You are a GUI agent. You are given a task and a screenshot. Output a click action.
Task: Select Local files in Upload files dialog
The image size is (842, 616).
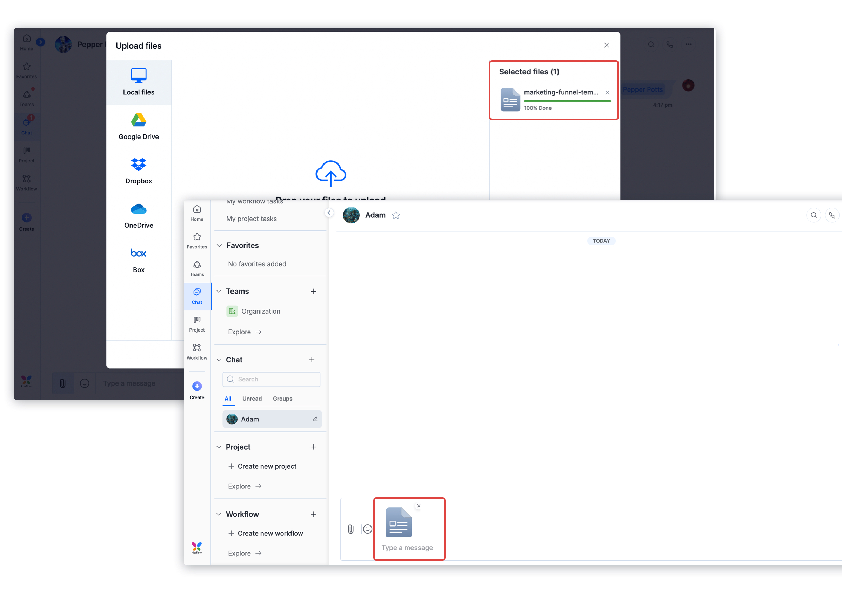click(138, 82)
